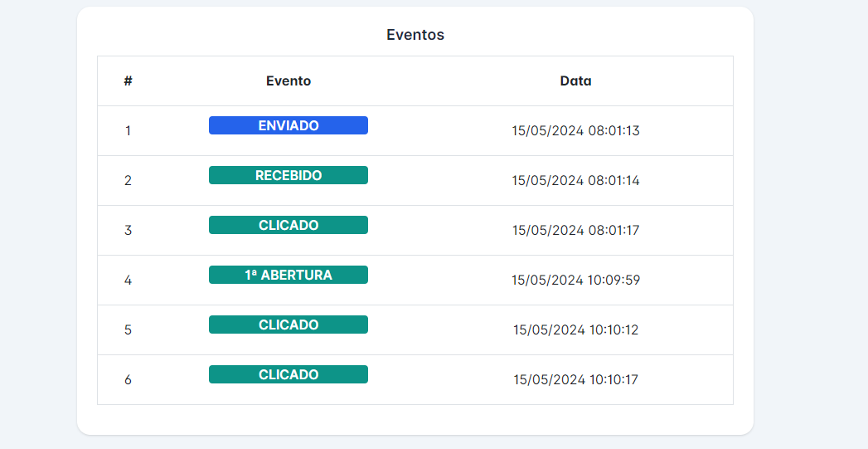Select row number 4 cell
The image size is (868, 449).
(x=128, y=281)
